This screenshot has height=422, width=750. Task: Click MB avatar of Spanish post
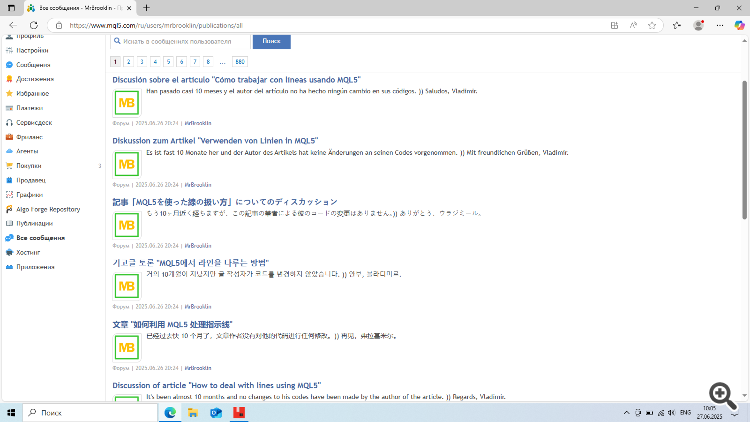(x=127, y=103)
